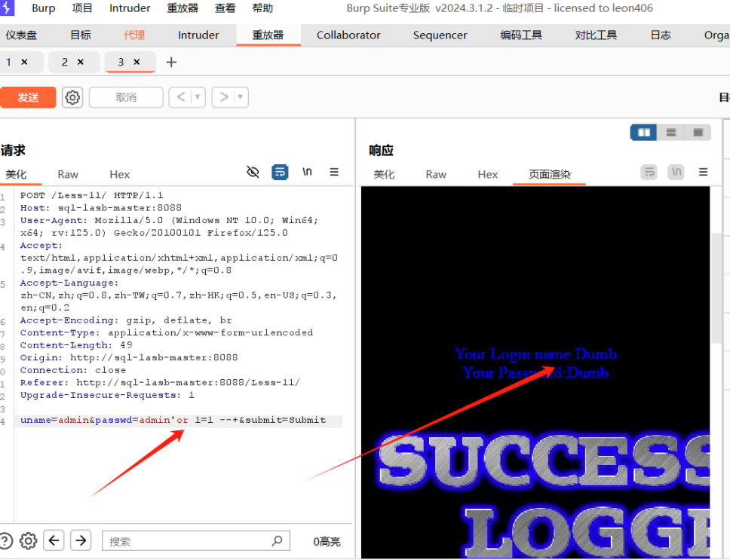Image resolution: width=730 pixels, height=560 pixels.
Task: Switch to the 编码工具 tab
Action: tap(521, 35)
